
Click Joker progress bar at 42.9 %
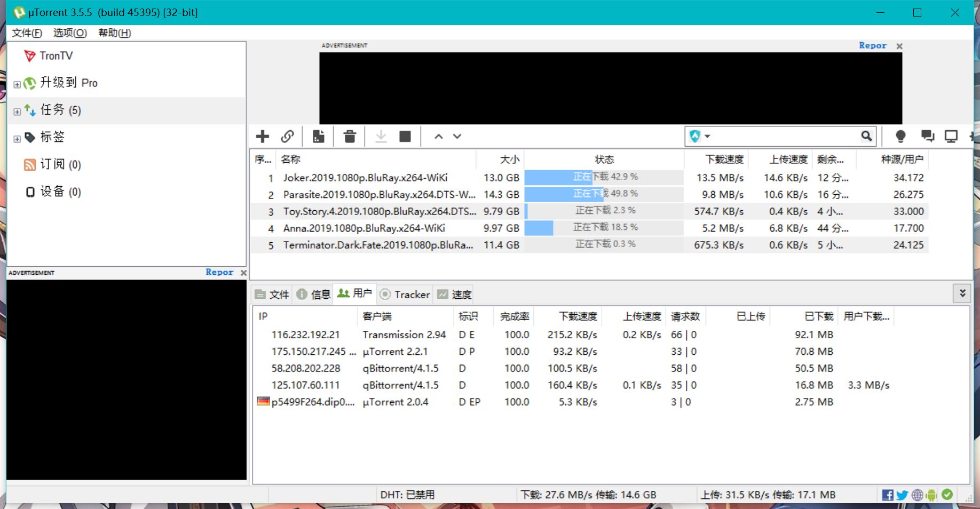coord(604,177)
